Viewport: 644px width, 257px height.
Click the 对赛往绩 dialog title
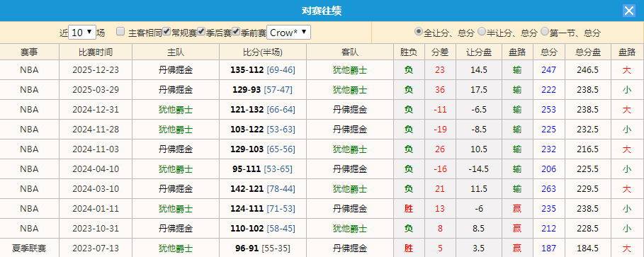[x=322, y=11]
